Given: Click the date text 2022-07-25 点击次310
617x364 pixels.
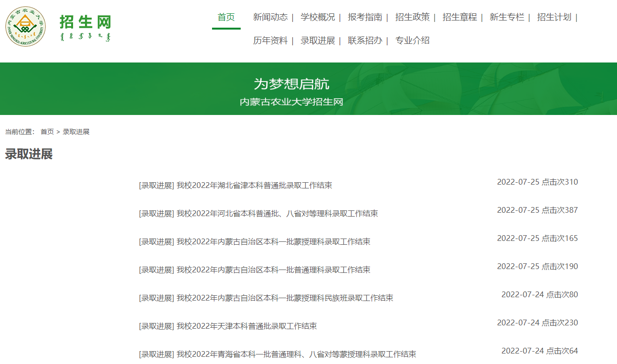Looking at the screenshot, I should pos(537,182).
